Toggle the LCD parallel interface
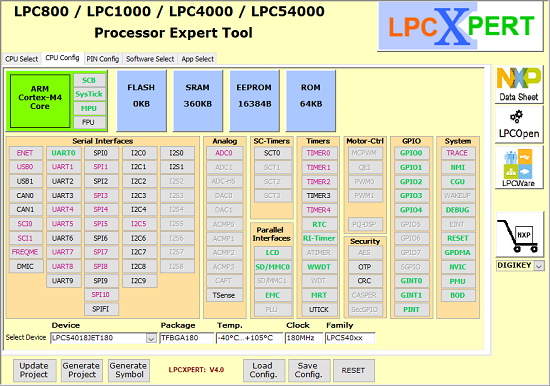 (273, 253)
